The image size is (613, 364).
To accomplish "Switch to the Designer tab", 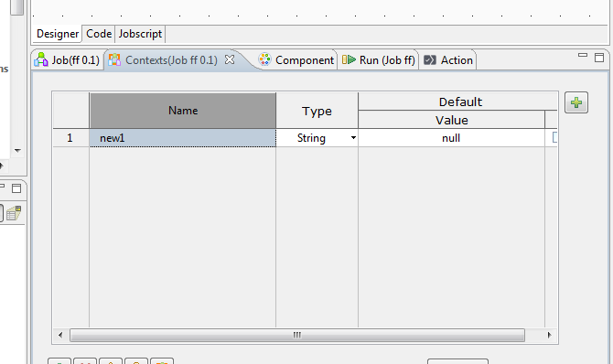I will (x=58, y=34).
